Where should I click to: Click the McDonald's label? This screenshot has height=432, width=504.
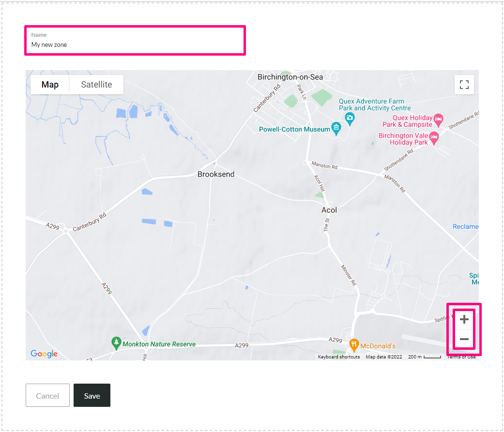[x=378, y=346]
